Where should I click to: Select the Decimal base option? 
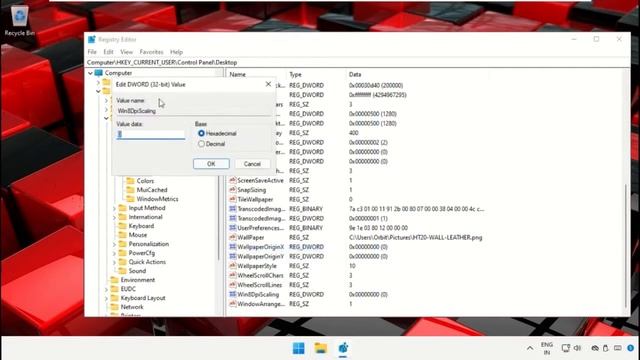point(201,144)
